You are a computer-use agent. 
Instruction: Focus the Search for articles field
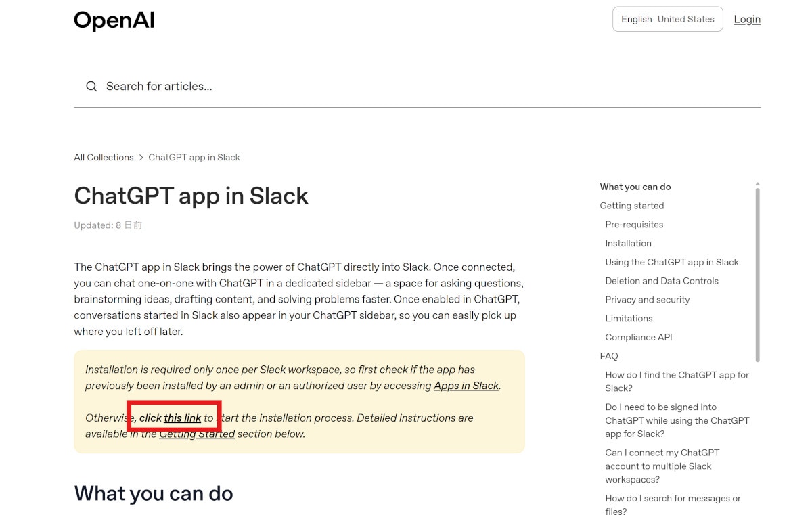[406, 86]
